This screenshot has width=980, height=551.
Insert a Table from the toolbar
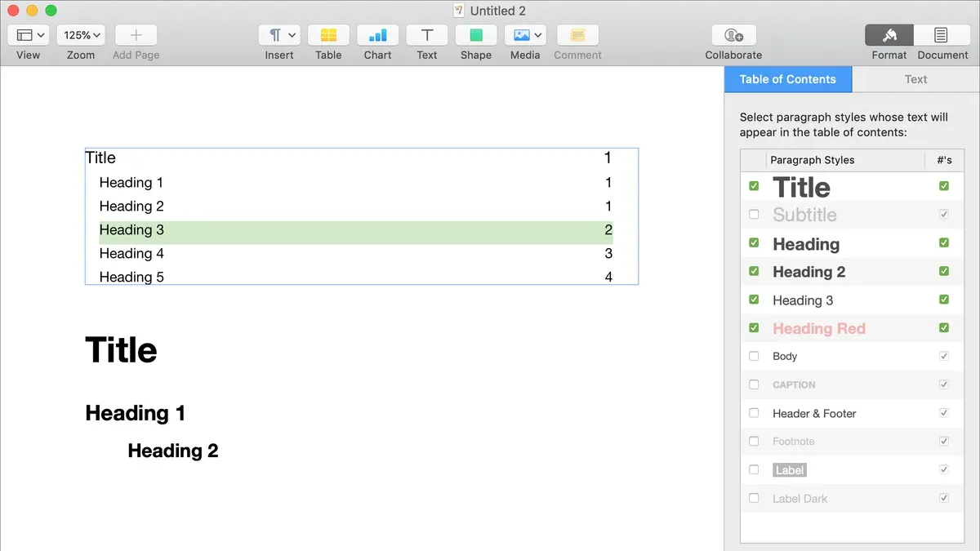click(x=328, y=35)
